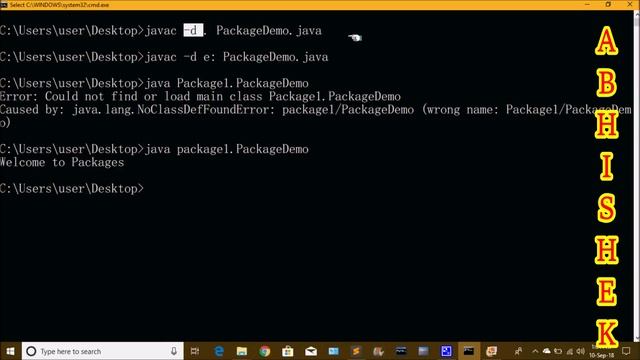Close the Command Prompt window

(629, 4)
